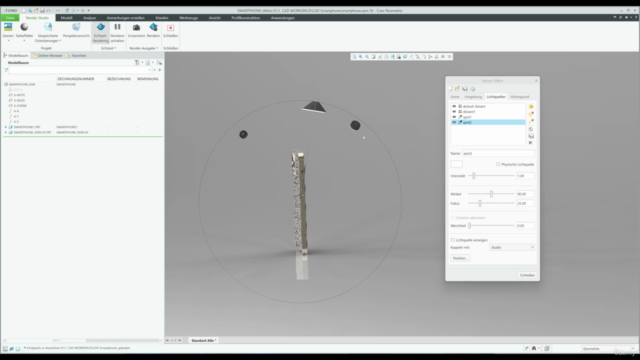
Task: Open the Umgebung tab in Szenen Editor
Action: (473, 97)
